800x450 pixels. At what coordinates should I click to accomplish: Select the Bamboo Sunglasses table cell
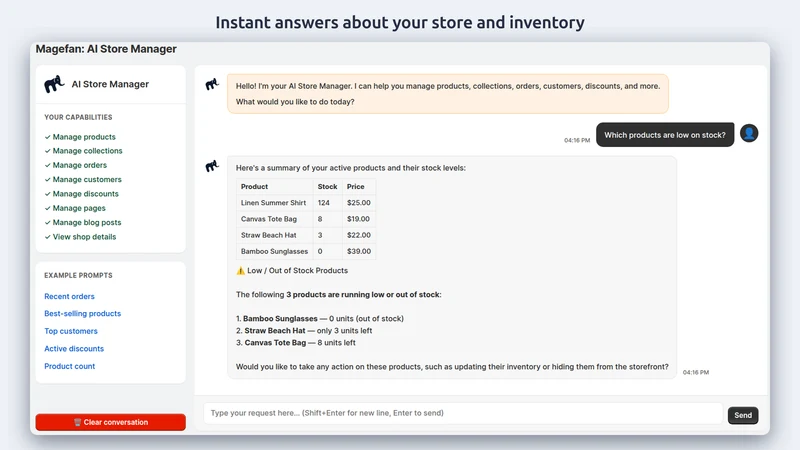274,252
